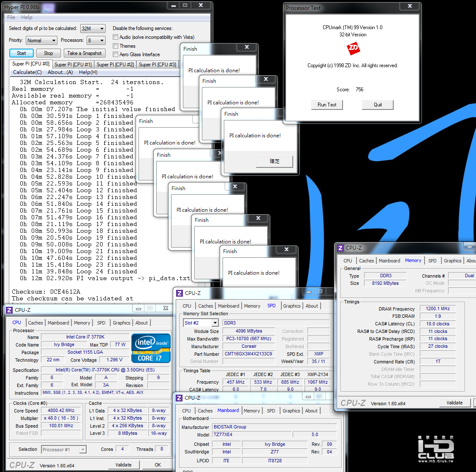This screenshot has width=476, height=472.
Task: Open SPD tab in CPU-Z Memory window
Action: coord(432,261)
